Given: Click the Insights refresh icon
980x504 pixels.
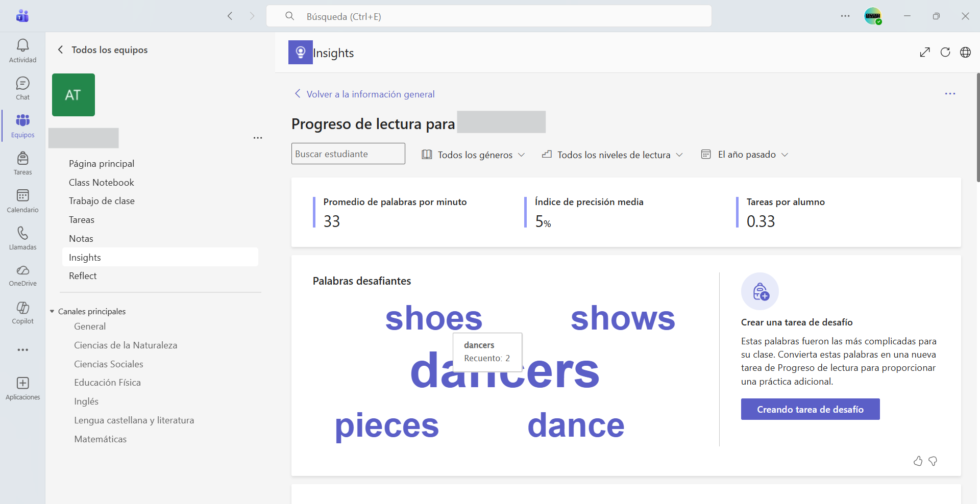Looking at the screenshot, I should (945, 52).
